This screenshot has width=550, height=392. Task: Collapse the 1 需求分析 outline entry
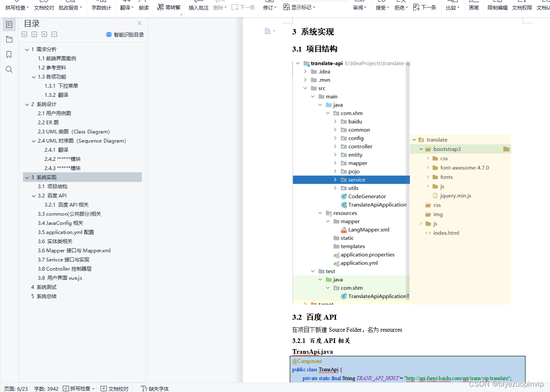click(x=27, y=49)
